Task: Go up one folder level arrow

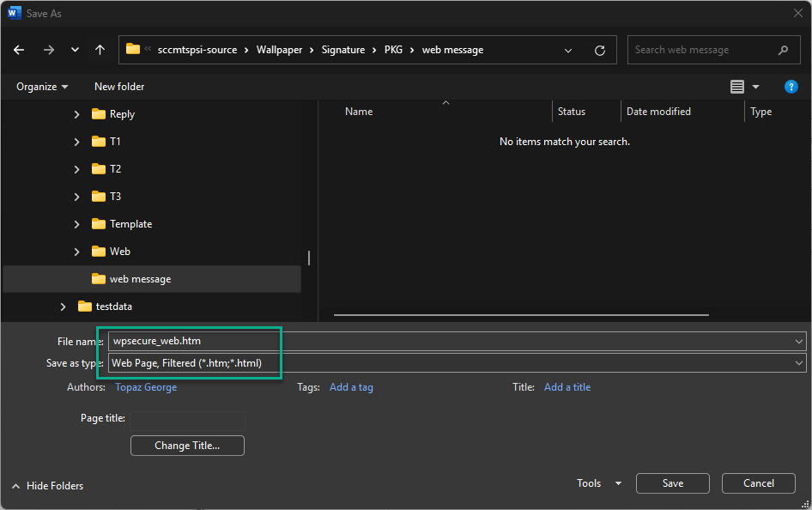Action: tap(100, 50)
